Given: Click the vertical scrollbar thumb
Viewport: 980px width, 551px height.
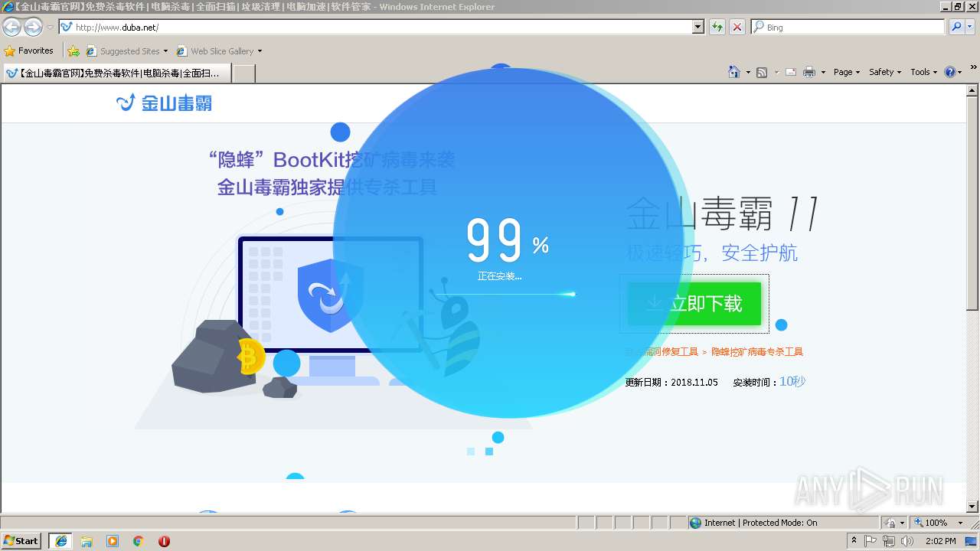Looking at the screenshot, I should (x=973, y=203).
